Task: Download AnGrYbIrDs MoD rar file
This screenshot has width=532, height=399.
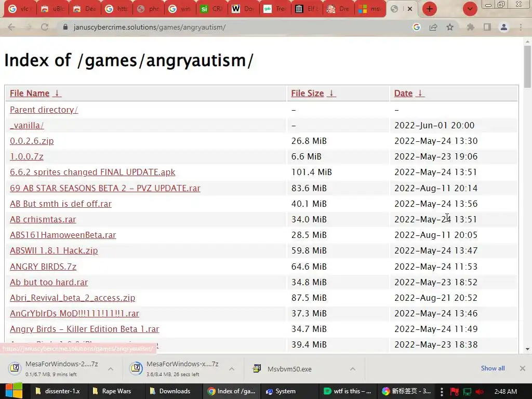Action: coord(74,313)
